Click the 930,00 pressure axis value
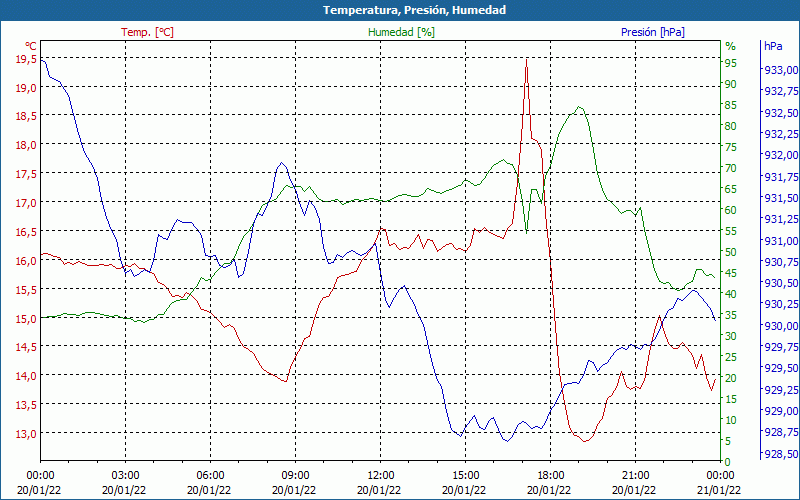The height and width of the screenshot is (500, 800). pos(781,326)
